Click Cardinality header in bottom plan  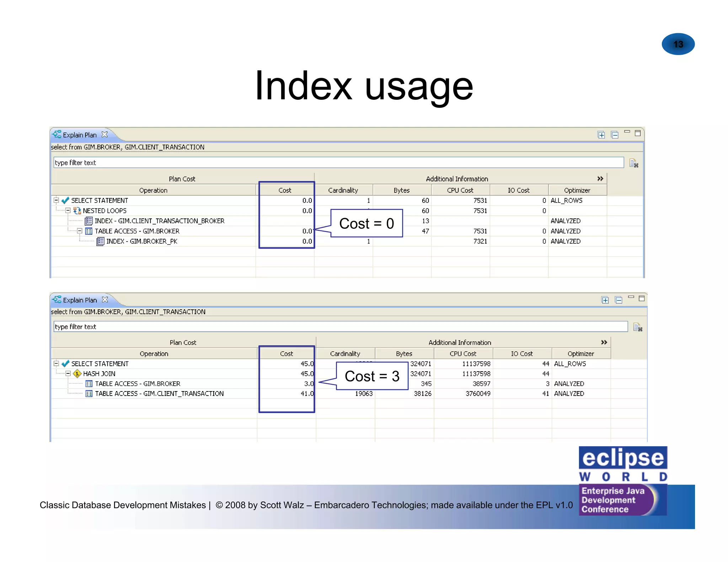point(345,354)
